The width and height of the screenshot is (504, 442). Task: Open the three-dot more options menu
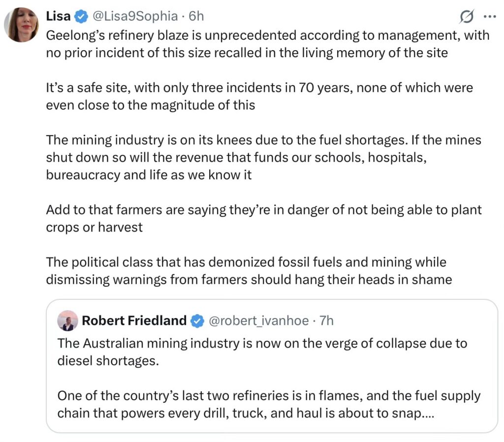(490, 17)
